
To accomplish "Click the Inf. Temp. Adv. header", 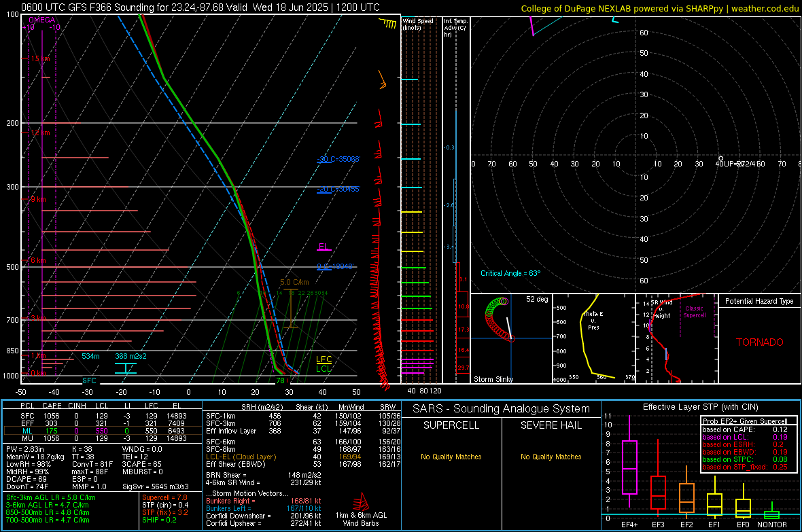I will (455, 28).
